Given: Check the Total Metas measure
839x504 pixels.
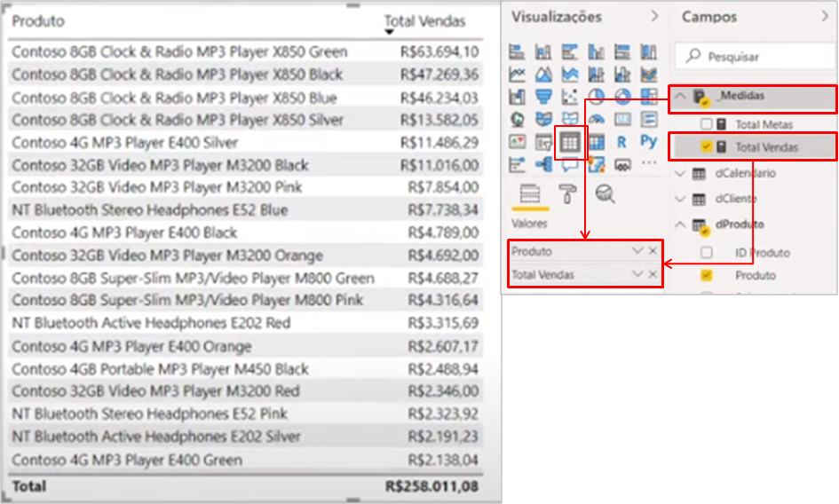Looking at the screenshot, I should tap(707, 125).
